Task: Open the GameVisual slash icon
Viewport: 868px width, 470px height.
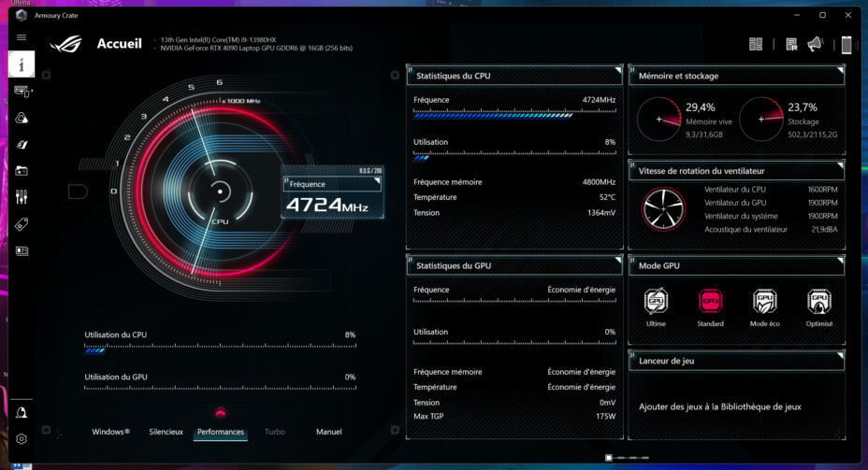Action: pyautogui.click(x=22, y=144)
